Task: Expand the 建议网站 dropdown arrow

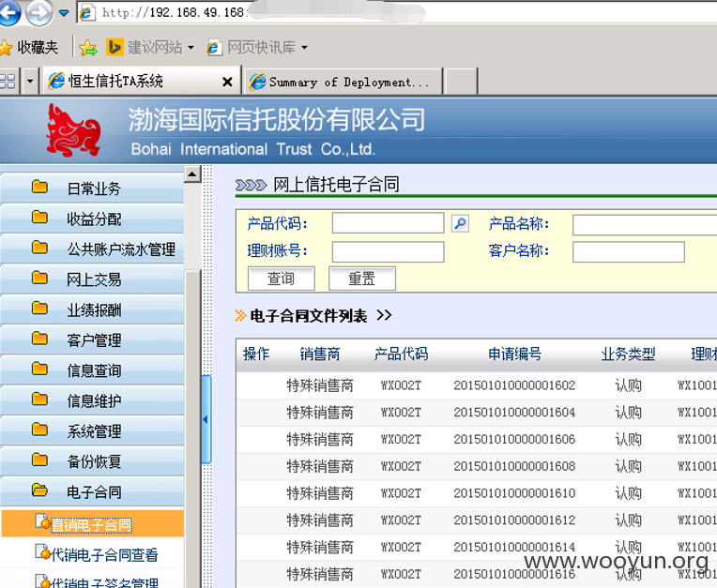Action: [x=191, y=48]
